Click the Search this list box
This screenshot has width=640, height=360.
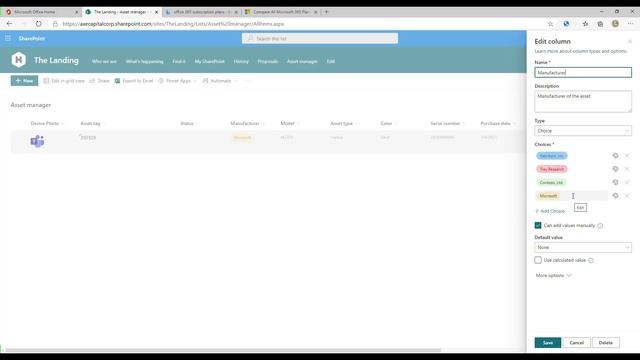point(320,38)
